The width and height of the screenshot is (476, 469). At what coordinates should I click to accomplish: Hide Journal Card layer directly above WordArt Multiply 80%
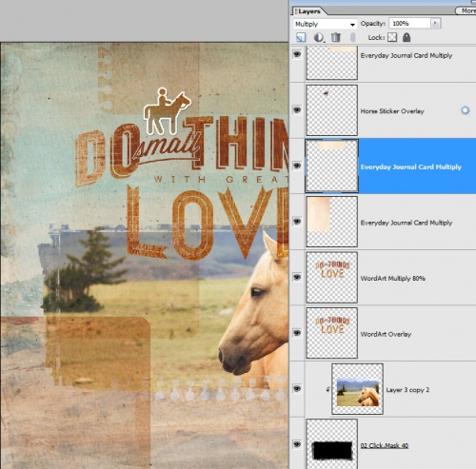(x=297, y=222)
